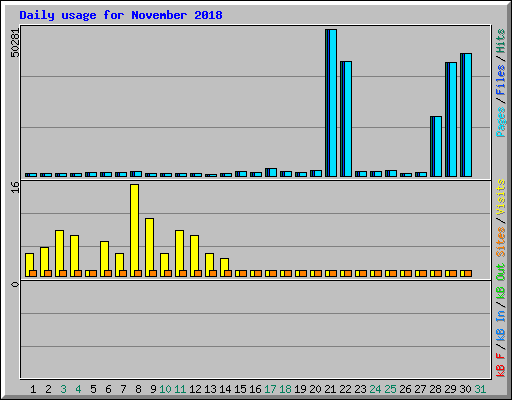
Task: Click the 'Sites' legend label
Action: (x=500, y=242)
